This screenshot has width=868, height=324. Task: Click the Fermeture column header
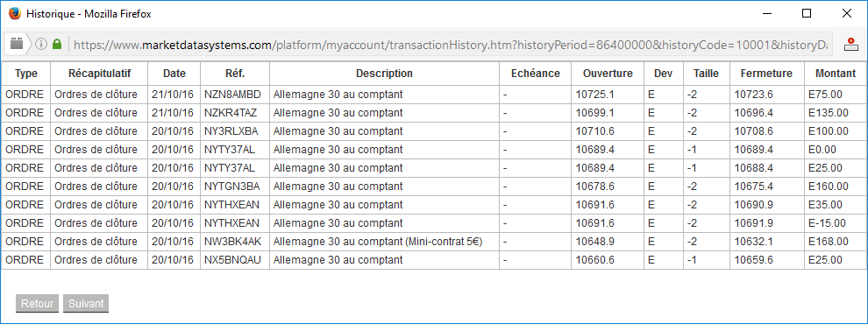pos(766,74)
